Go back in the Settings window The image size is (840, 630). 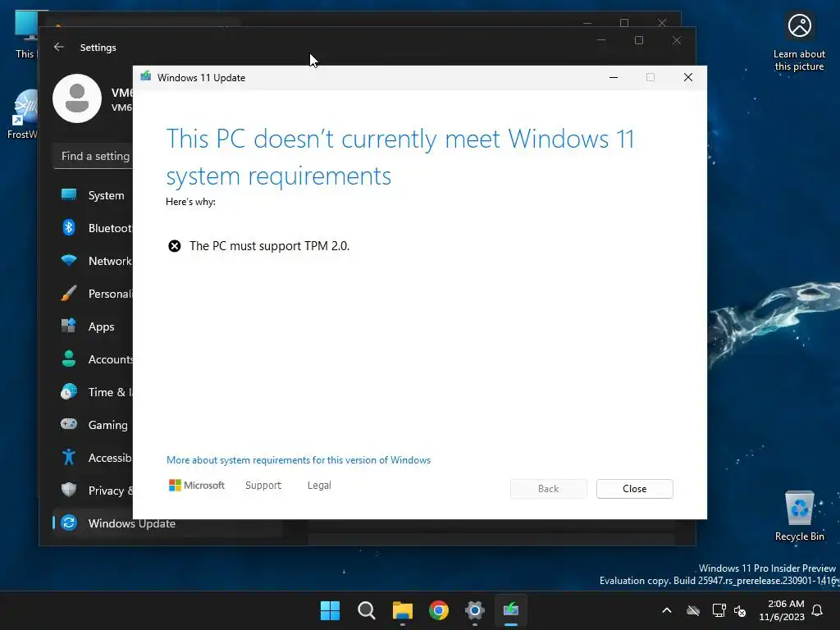coord(59,47)
